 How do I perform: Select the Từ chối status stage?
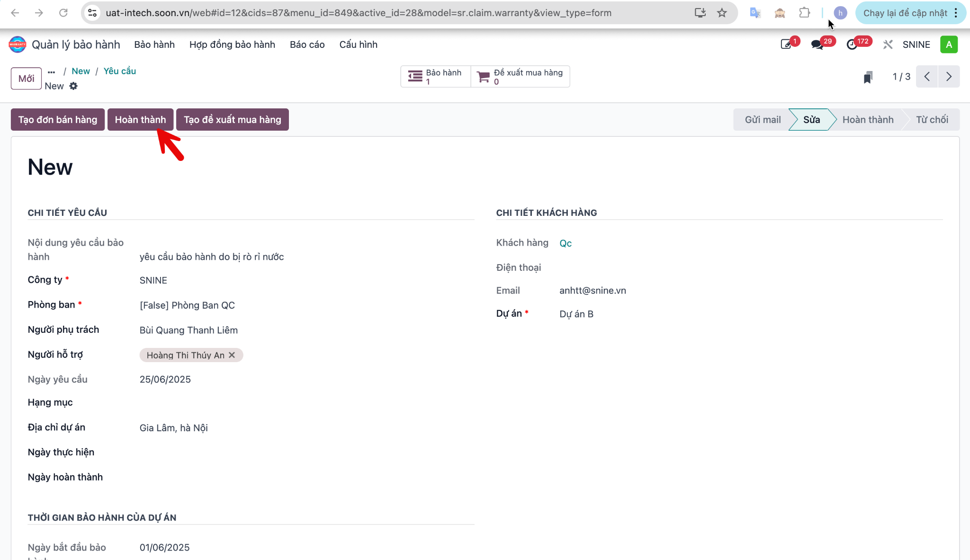(932, 120)
